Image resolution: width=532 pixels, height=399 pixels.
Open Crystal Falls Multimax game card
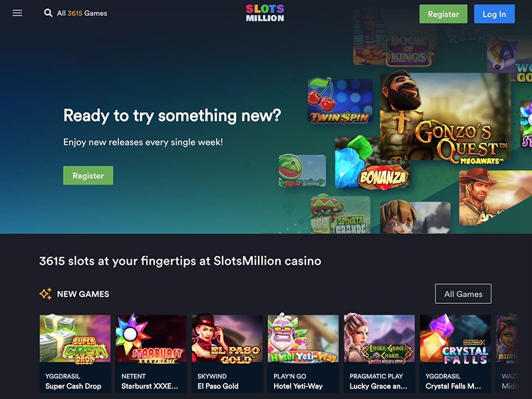[455, 353]
